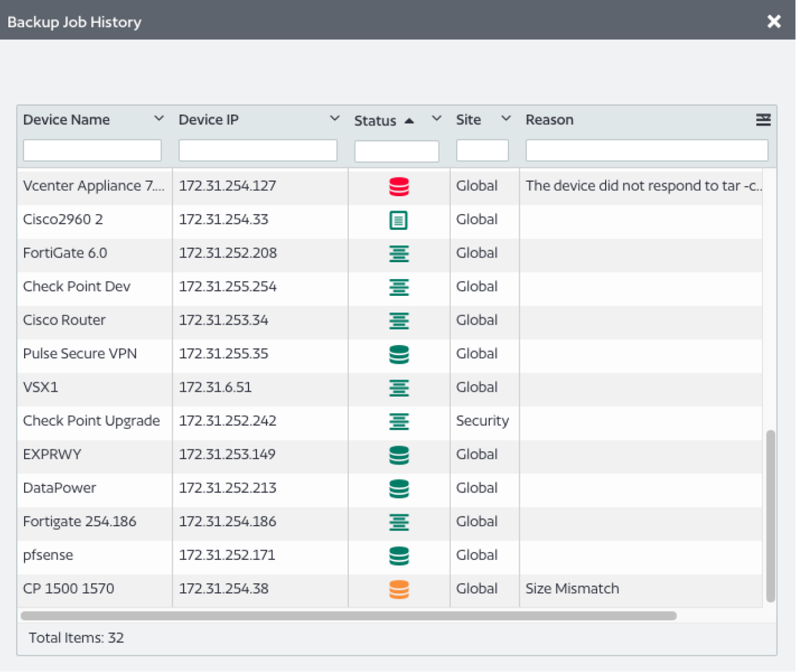Open the Device IP column dropdown
Screen dimensions: 796x672
click(334, 118)
